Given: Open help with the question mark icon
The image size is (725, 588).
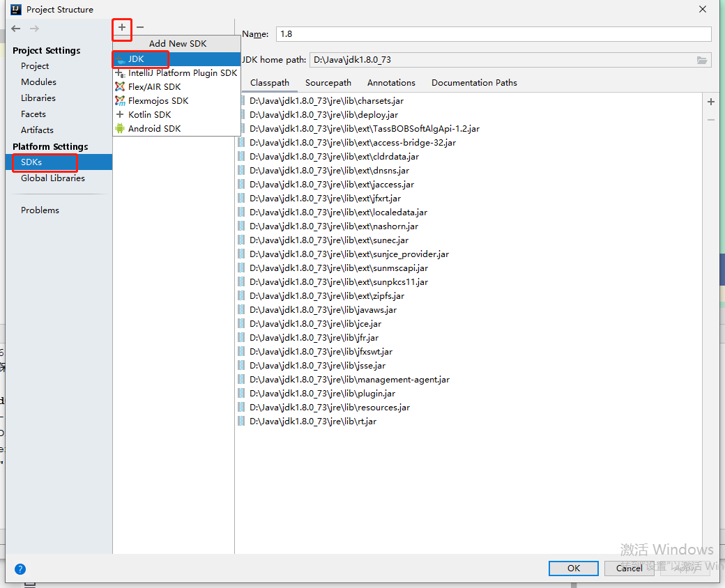Looking at the screenshot, I should coord(20,569).
